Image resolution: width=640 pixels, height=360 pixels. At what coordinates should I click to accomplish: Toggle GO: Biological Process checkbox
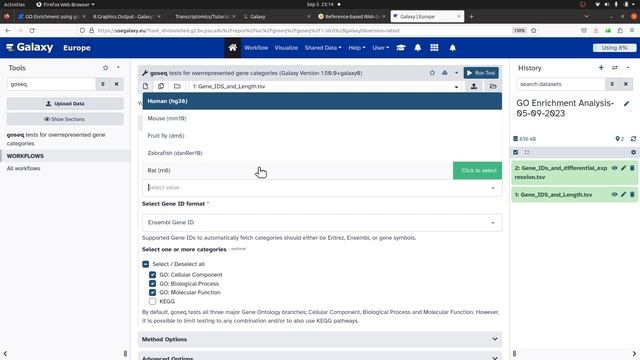(x=153, y=284)
